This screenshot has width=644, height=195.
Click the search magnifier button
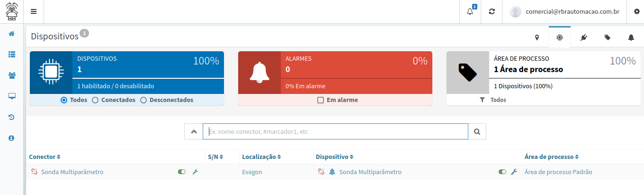(477, 131)
